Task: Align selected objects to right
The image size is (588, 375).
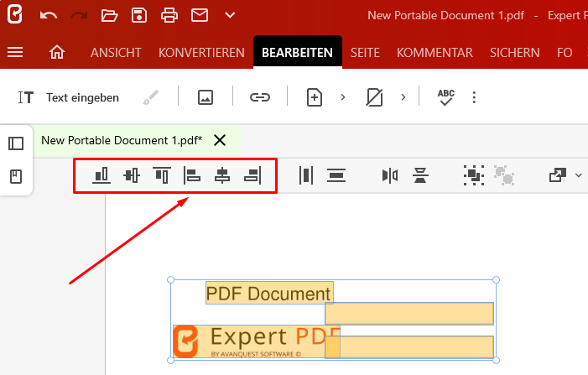Action: click(x=252, y=175)
